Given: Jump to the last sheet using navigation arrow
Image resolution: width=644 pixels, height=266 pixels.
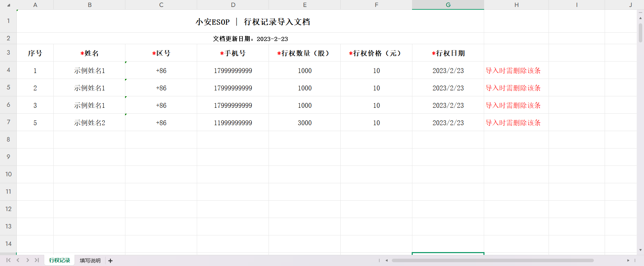Looking at the screenshot, I should tap(37, 260).
